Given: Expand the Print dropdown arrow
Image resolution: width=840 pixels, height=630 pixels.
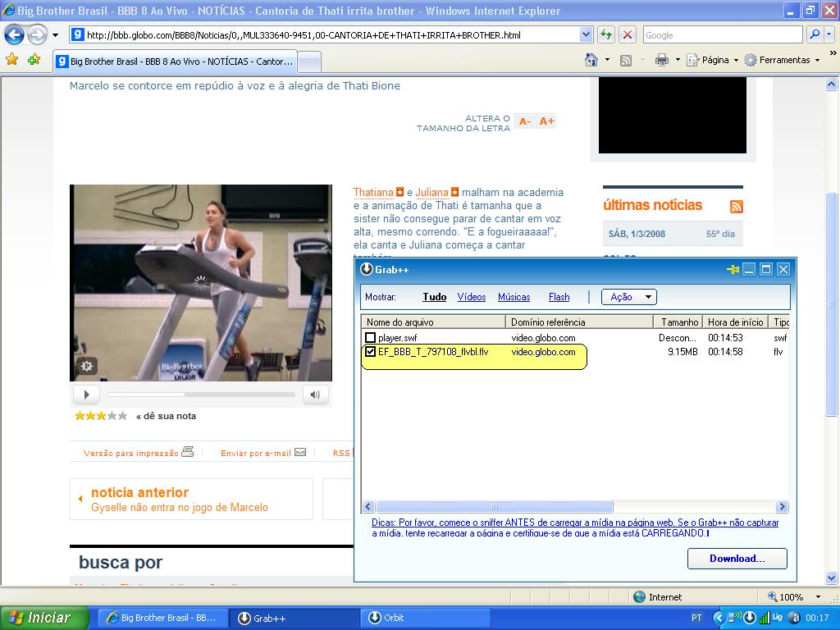Looking at the screenshot, I should click(678, 60).
